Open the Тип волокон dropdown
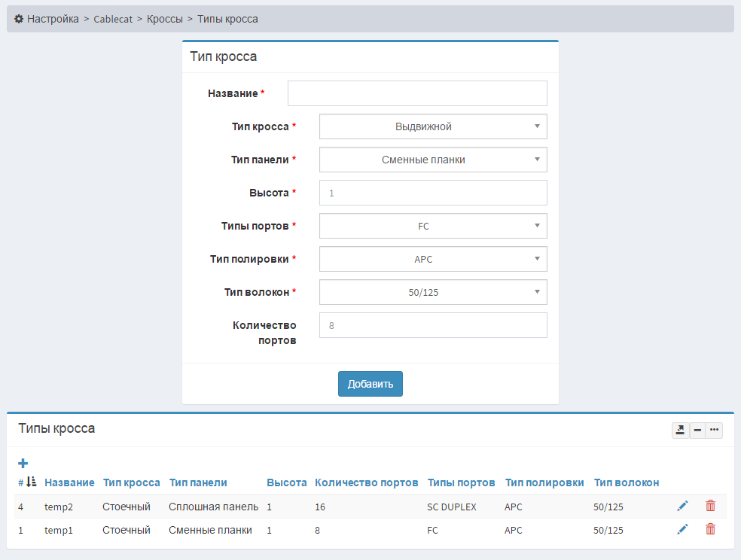The image size is (741, 560). [433, 292]
